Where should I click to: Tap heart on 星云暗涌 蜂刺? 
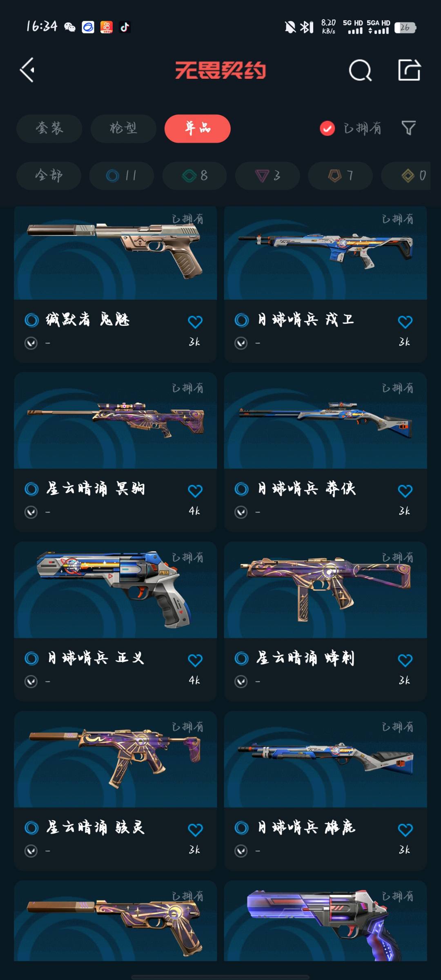click(x=405, y=660)
